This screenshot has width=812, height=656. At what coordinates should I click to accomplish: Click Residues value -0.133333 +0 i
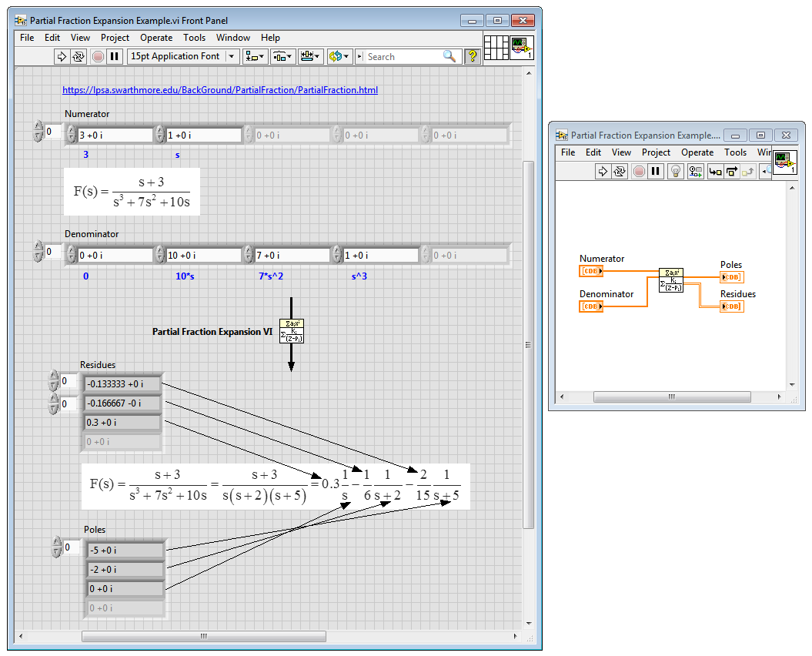pyautogui.click(x=122, y=384)
